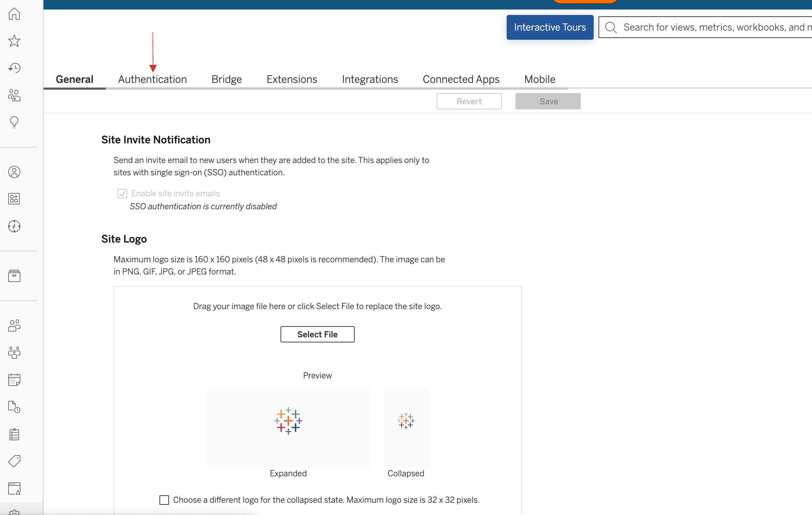Open the Bridge settings tab
Viewport: 812px width, 515px height.
click(x=227, y=79)
